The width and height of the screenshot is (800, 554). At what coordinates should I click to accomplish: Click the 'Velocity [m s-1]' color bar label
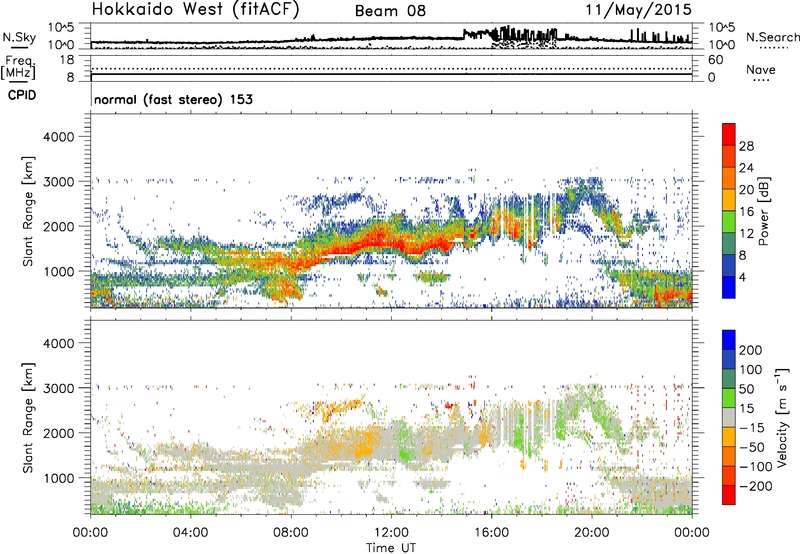pyautogui.click(x=782, y=417)
